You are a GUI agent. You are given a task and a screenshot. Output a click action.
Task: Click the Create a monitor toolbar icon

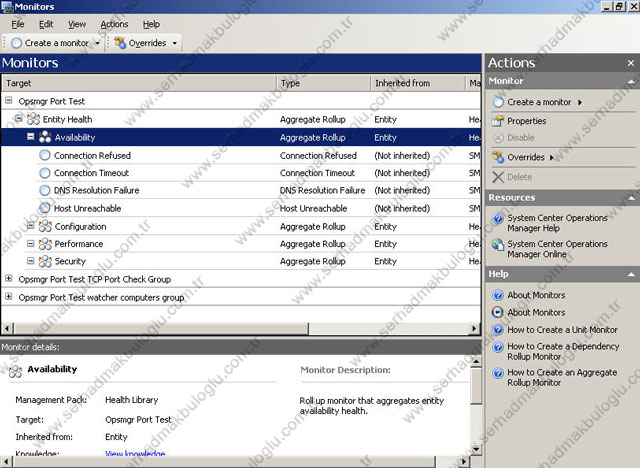coord(16,43)
